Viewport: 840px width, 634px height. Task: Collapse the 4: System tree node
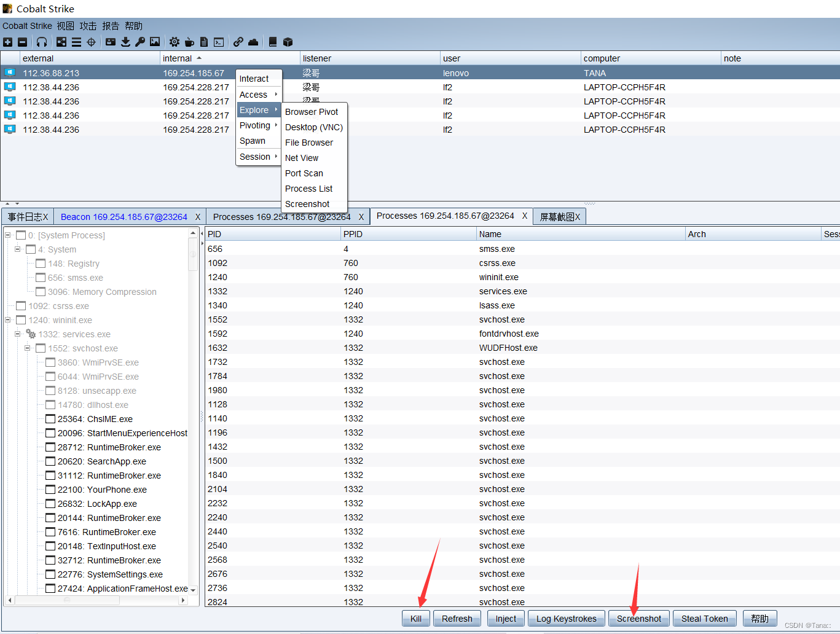coord(18,249)
